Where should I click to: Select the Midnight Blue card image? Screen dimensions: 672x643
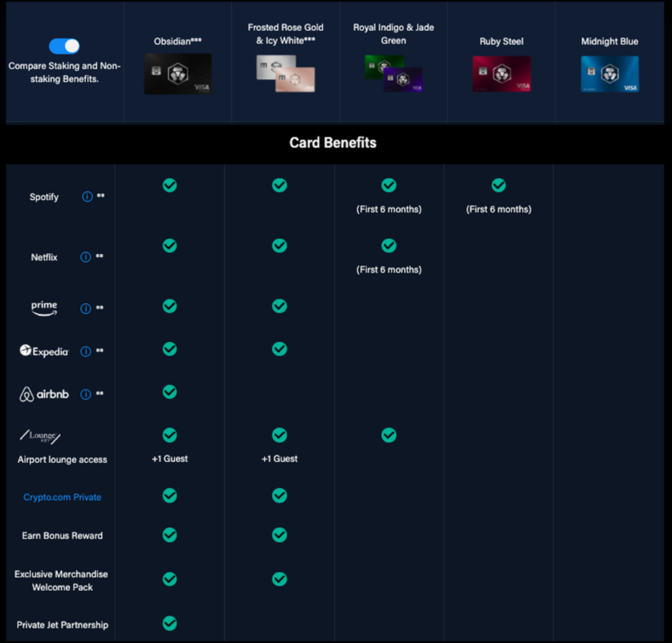(610, 74)
